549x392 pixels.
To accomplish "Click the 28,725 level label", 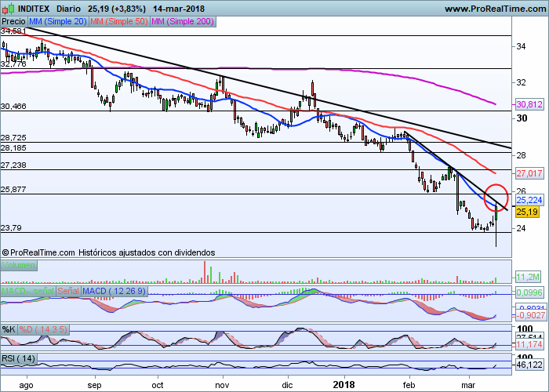I will [13, 137].
